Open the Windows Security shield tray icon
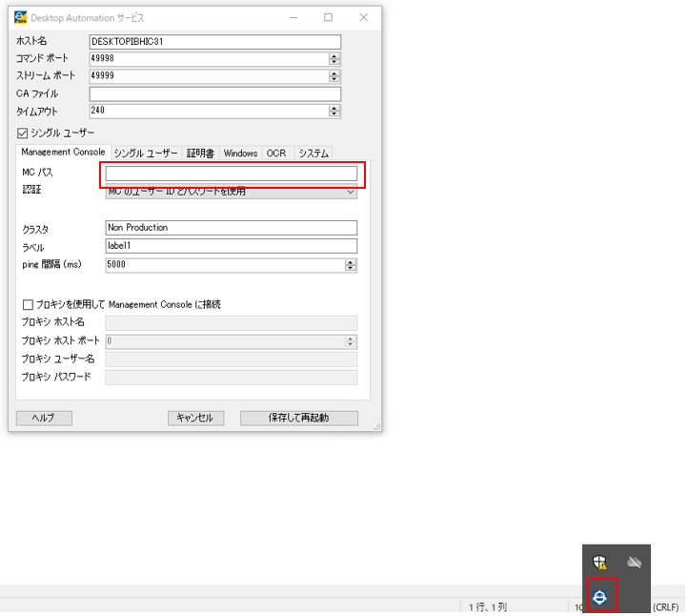Screen dimensions: 689x616 pyautogui.click(x=599, y=562)
